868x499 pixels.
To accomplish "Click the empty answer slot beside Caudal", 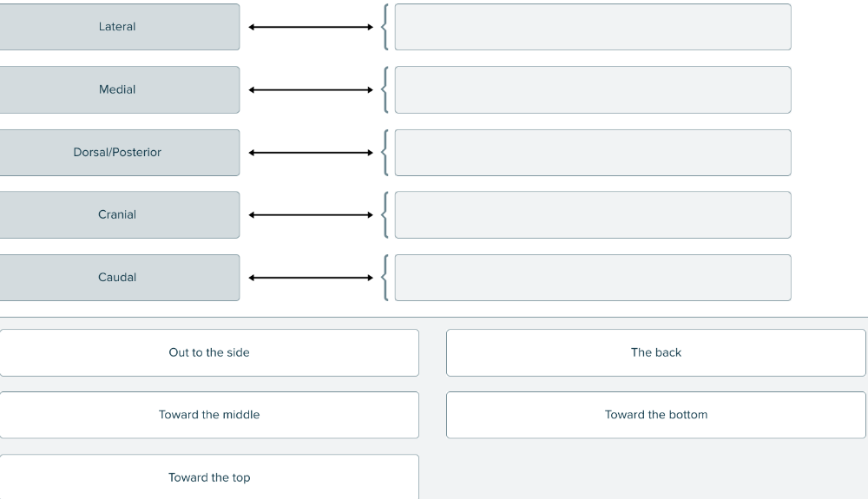I will click(593, 278).
